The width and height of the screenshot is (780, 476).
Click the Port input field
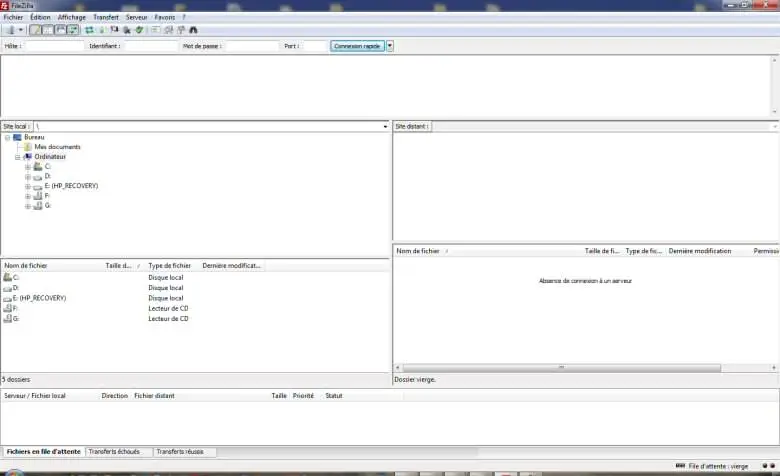(314, 46)
